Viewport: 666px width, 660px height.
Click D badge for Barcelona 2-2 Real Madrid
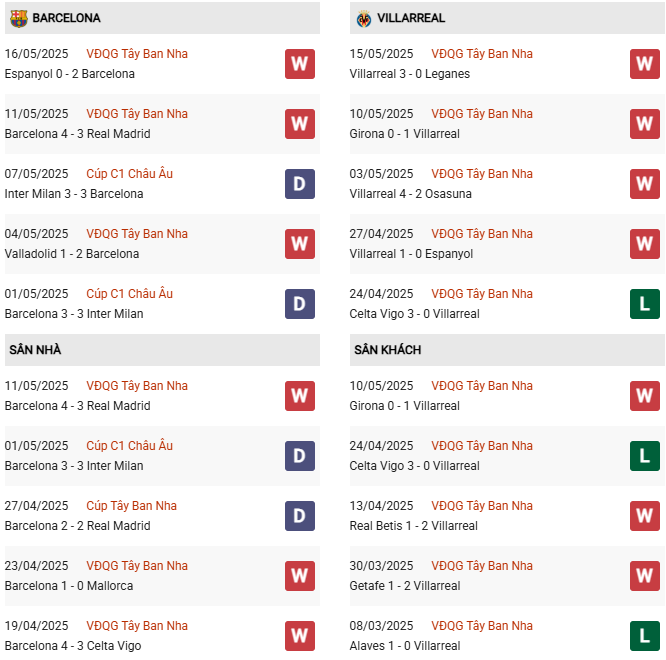pos(300,516)
